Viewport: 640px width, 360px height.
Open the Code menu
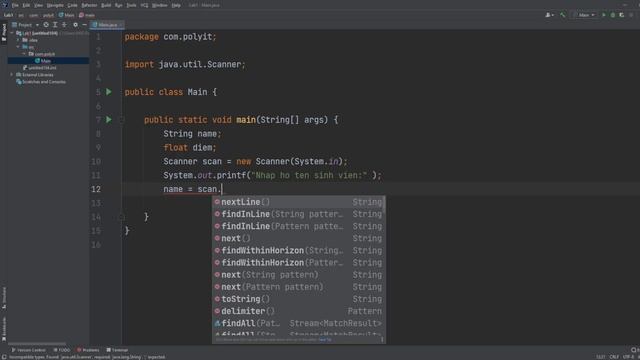coord(72,5)
